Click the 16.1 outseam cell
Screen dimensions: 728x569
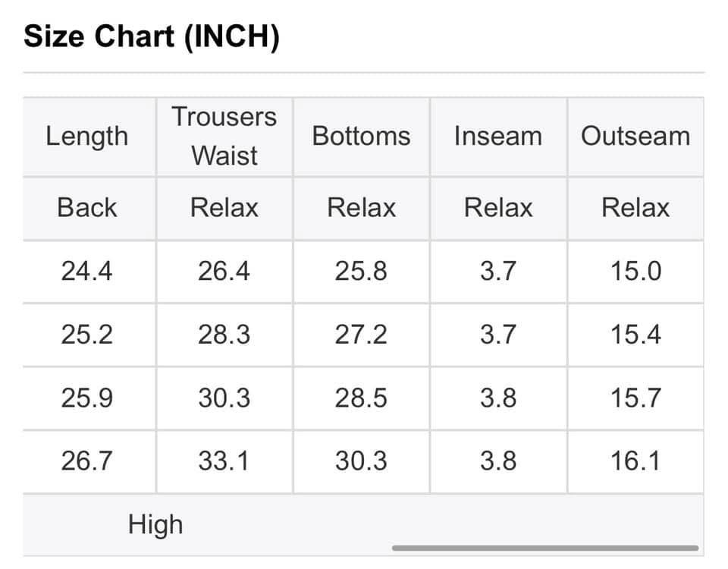[x=635, y=462]
